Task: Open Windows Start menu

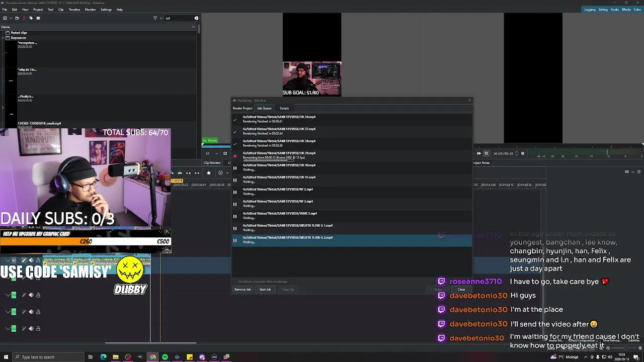Action: pos(6,357)
